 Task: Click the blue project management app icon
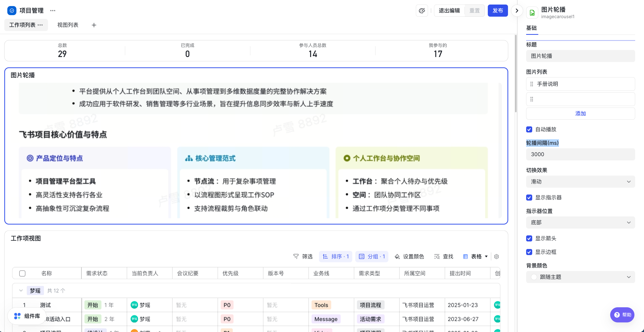click(x=12, y=11)
